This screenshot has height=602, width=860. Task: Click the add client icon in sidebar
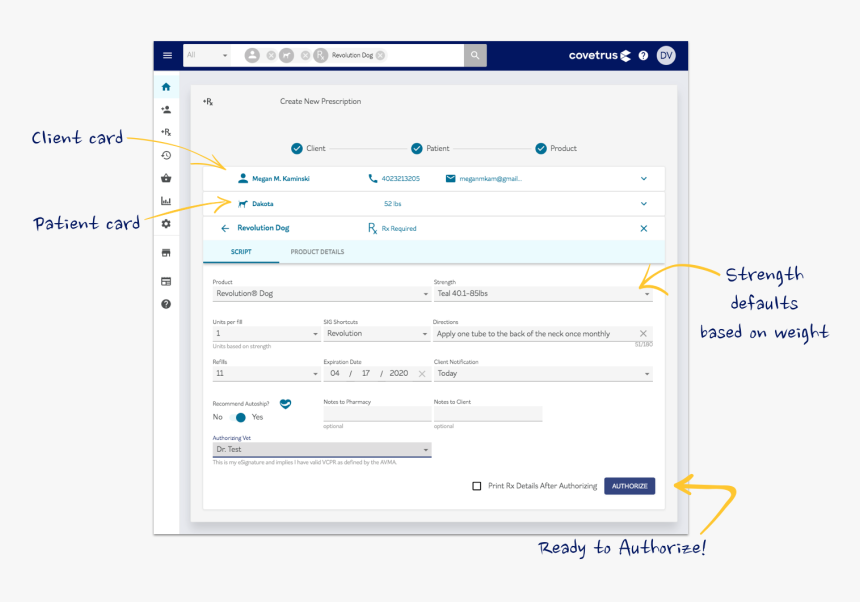pos(166,110)
